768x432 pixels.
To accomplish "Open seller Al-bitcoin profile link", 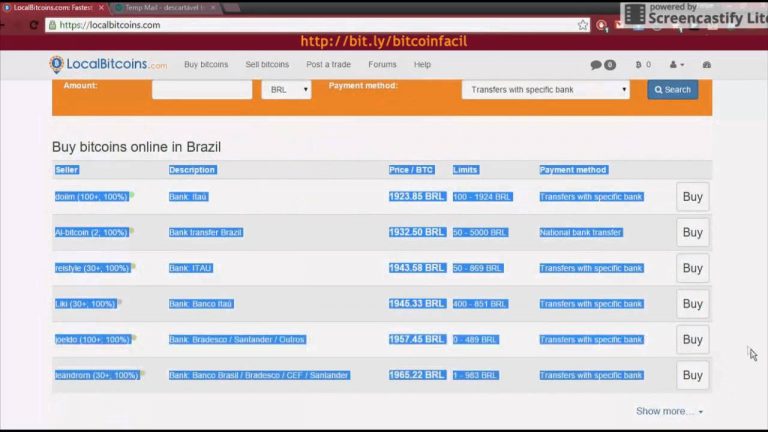I will (x=92, y=232).
